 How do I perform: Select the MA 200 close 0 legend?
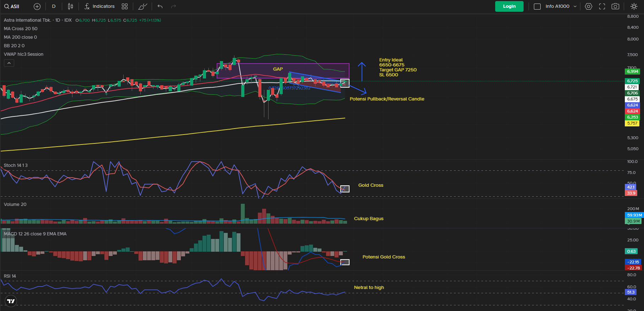point(20,37)
